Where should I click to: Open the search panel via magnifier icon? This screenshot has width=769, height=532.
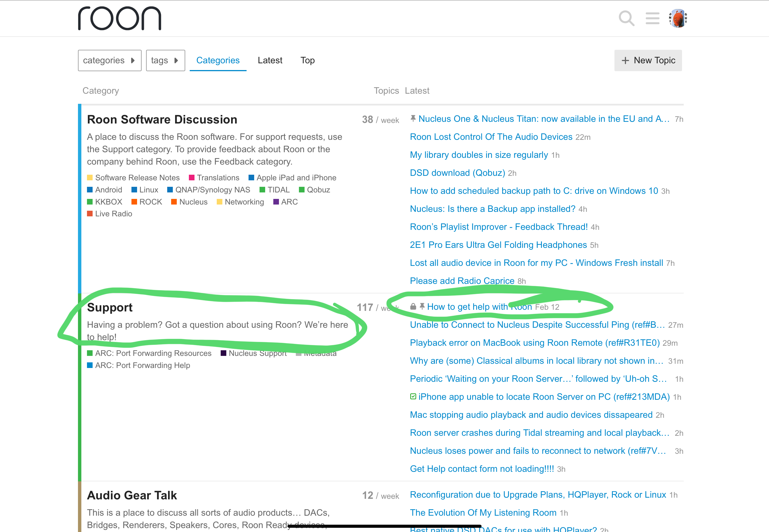[626, 19]
